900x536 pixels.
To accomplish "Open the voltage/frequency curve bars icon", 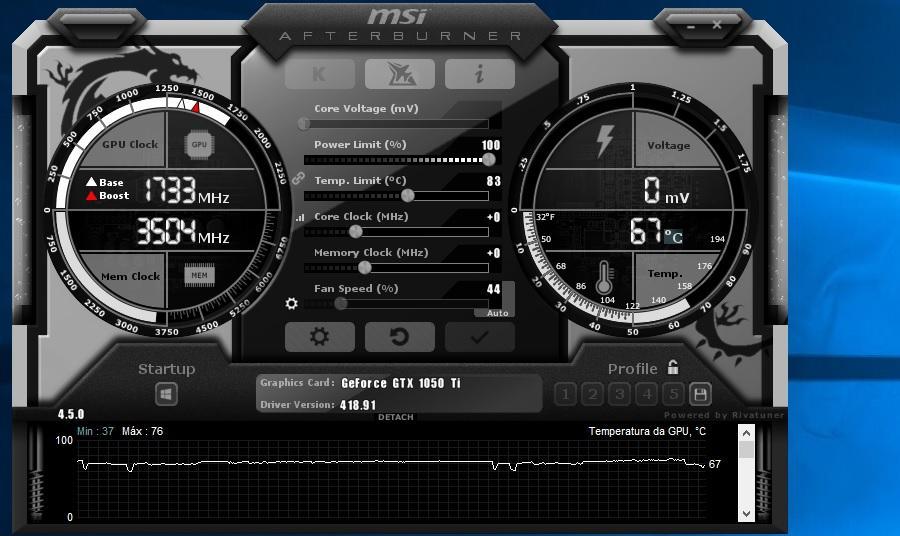I will coord(300,217).
